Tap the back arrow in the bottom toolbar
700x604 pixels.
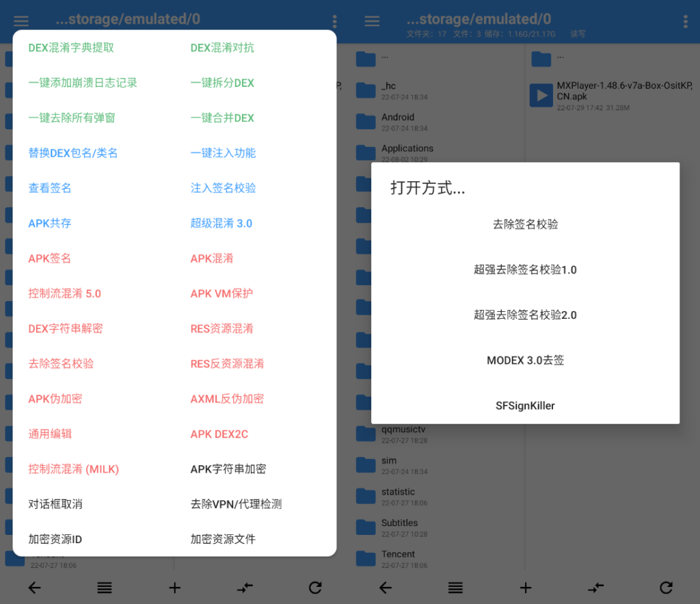[34, 588]
